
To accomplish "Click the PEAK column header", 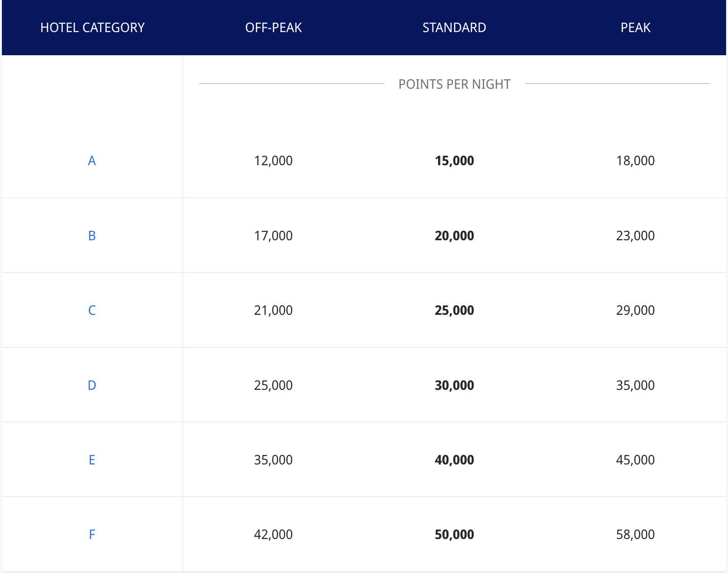I will pos(635,27).
